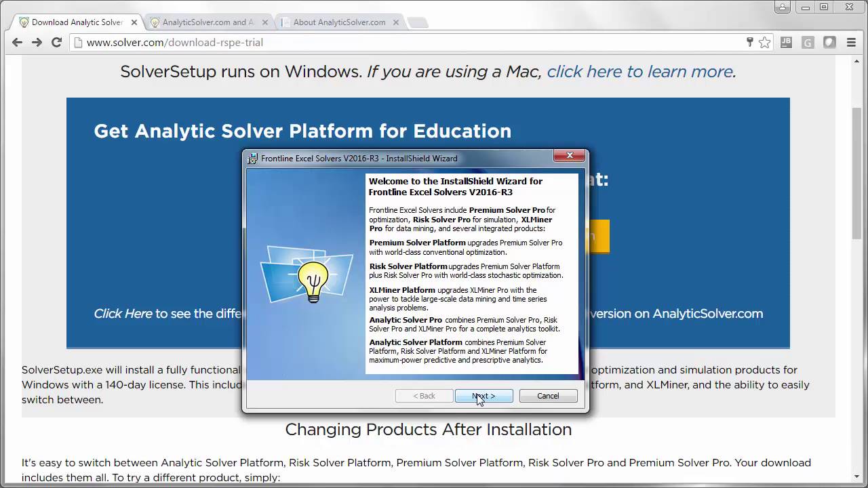Reload the solver.com page

57,42
